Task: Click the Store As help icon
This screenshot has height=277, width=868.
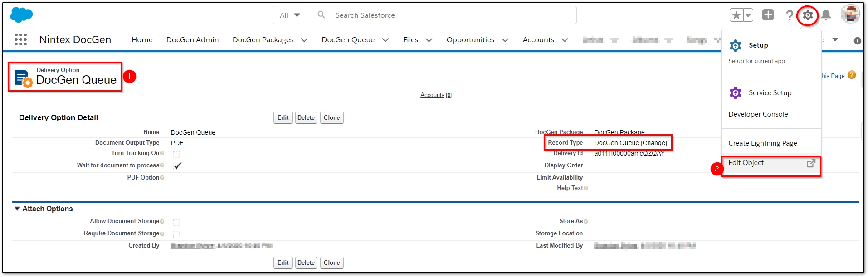Action: (x=586, y=221)
